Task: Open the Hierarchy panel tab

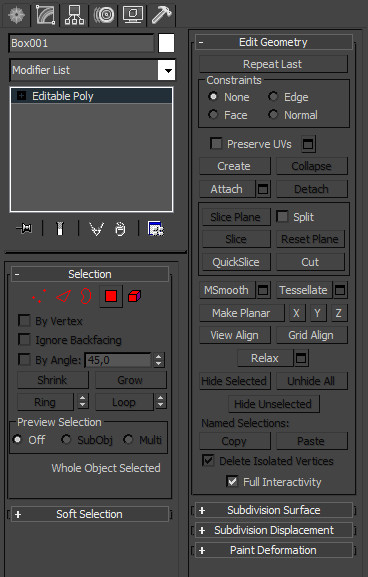Action: (74, 15)
